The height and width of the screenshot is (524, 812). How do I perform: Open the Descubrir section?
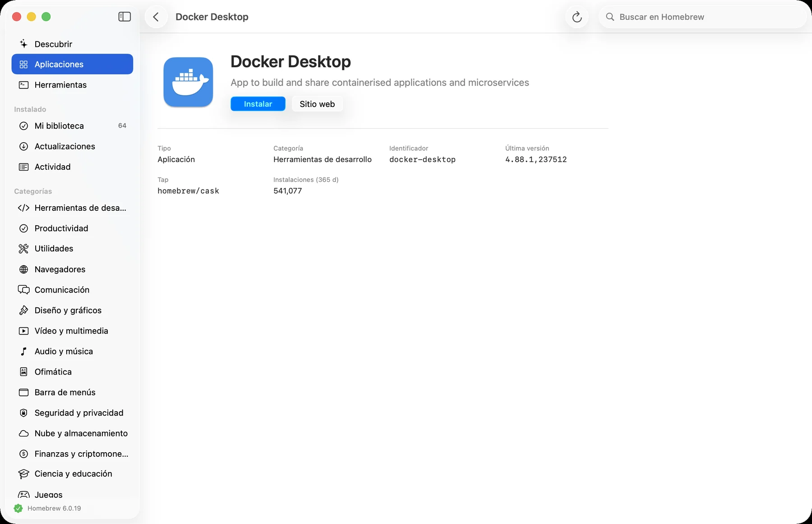pyautogui.click(x=72, y=44)
